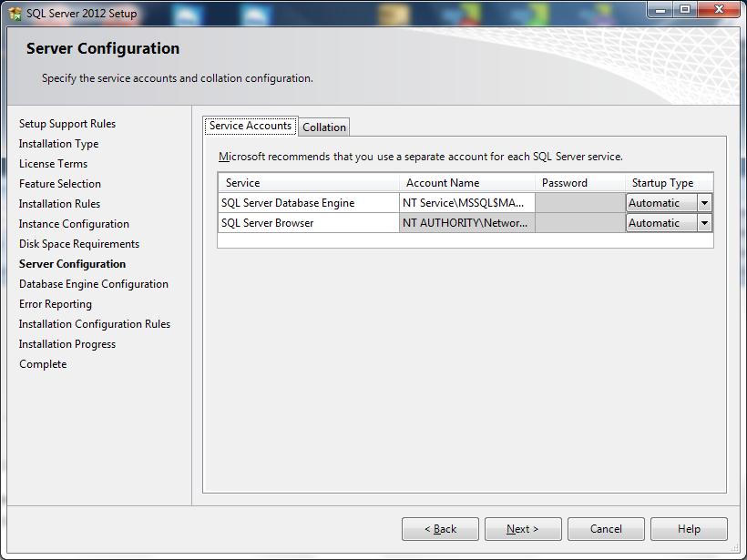
Task: Select Account Name cell for SQL Server Browser
Action: pos(466,223)
